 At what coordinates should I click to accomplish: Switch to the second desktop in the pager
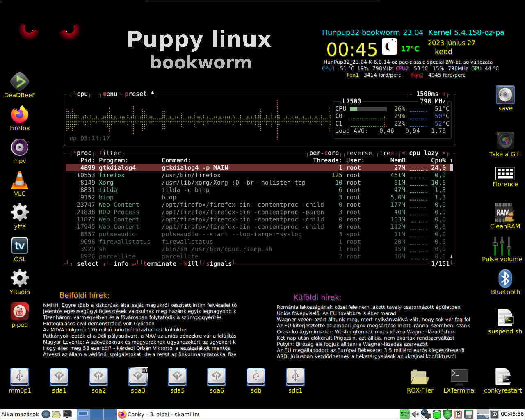point(96,414)
